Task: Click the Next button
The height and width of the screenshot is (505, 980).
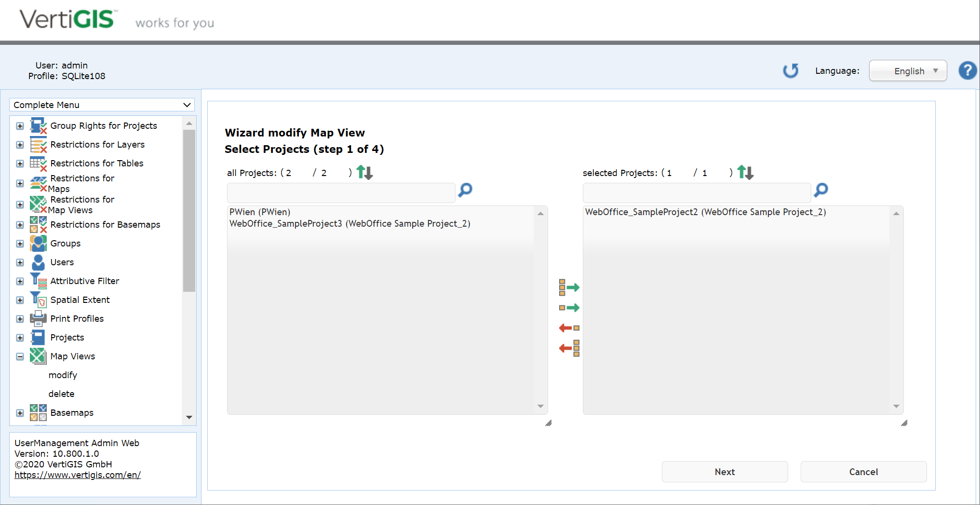Action: coord(725,472)
